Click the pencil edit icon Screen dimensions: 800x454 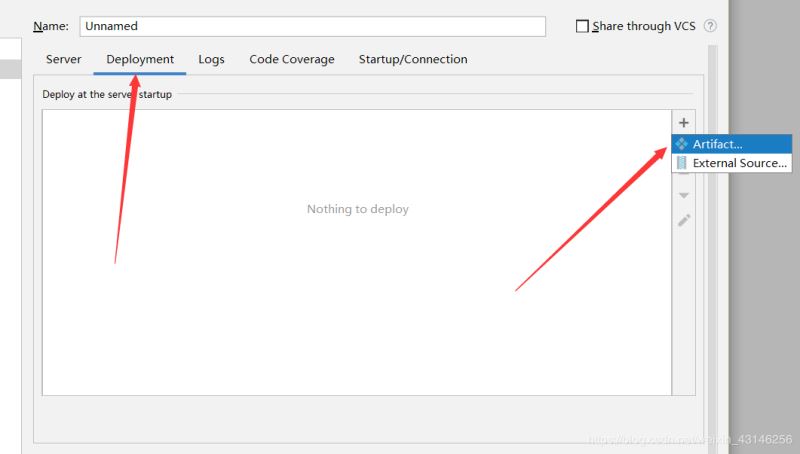point(684,220)
